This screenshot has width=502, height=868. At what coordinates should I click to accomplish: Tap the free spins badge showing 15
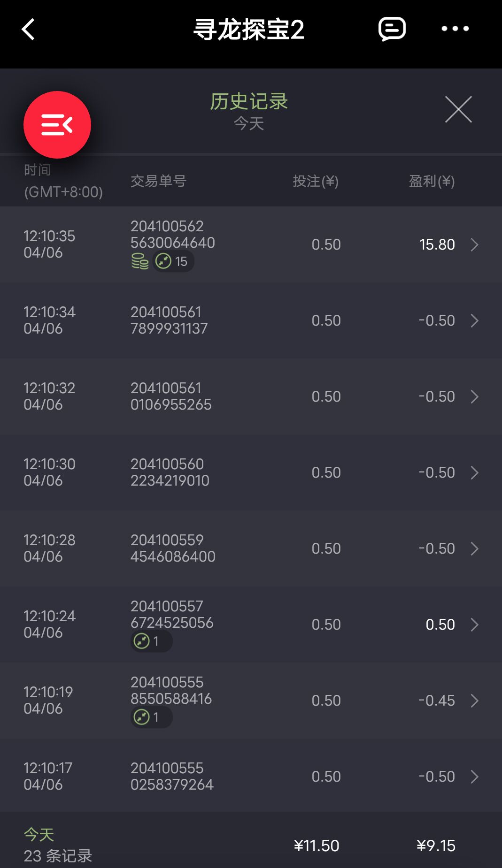[172, 261]
